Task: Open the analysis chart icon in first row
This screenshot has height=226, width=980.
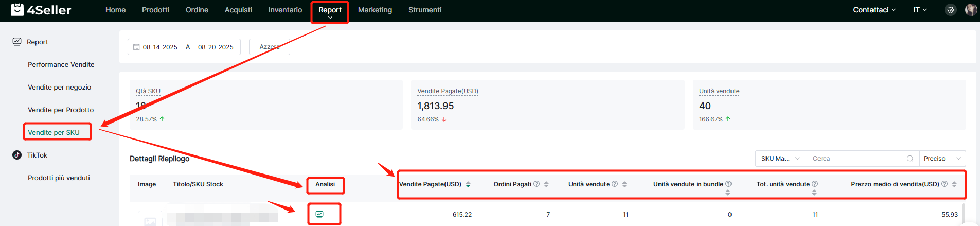Action: point(319,214)
